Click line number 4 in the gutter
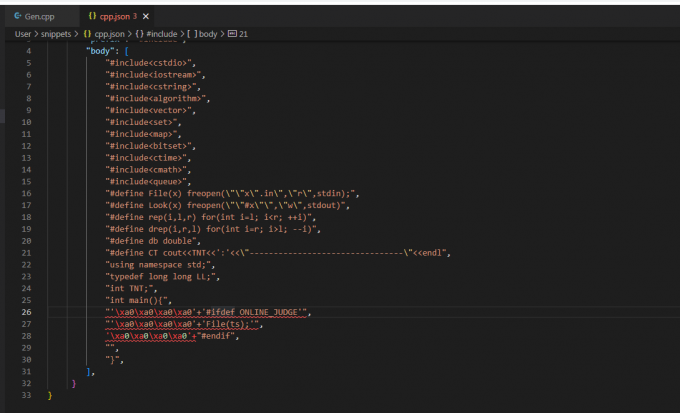 [x=28, y=49]
